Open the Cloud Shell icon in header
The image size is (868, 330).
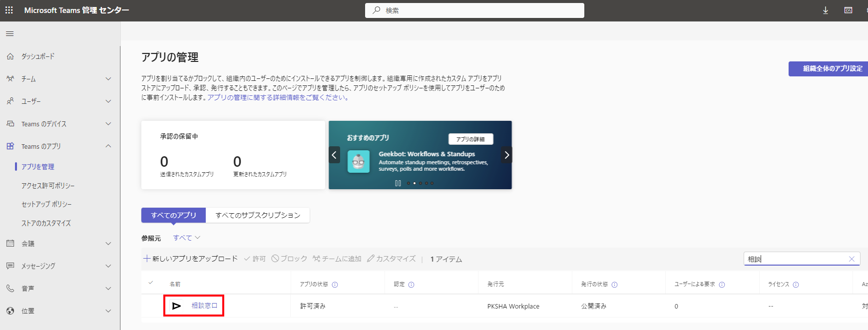[x=848, y=10]
